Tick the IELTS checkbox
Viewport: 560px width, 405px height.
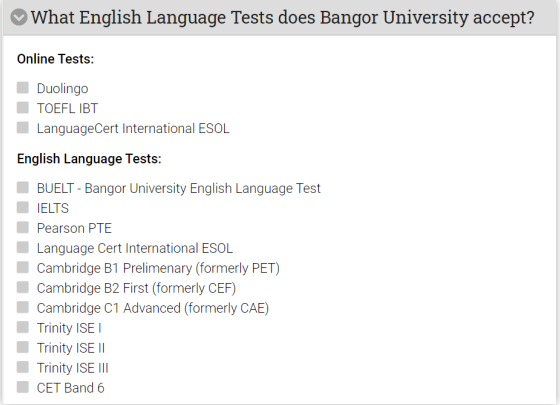23,207
